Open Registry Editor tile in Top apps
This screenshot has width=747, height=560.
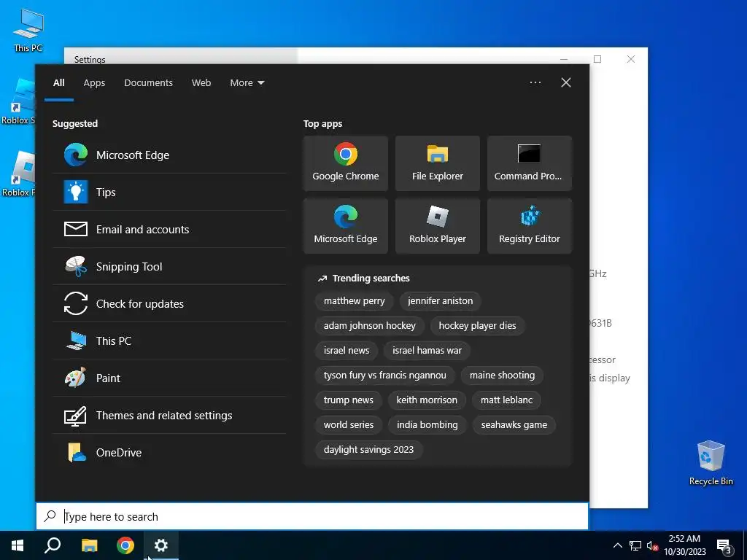click(530, 226)
